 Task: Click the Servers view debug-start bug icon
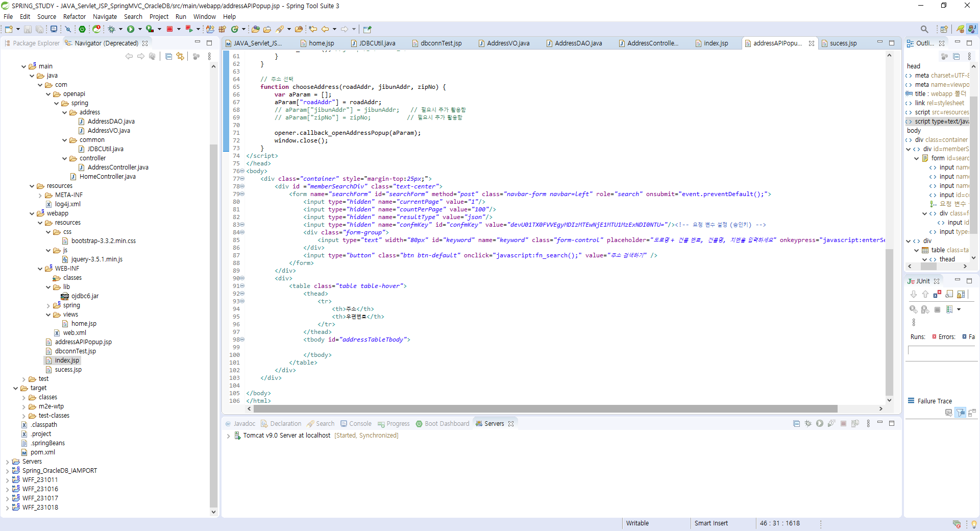(808, 423)
